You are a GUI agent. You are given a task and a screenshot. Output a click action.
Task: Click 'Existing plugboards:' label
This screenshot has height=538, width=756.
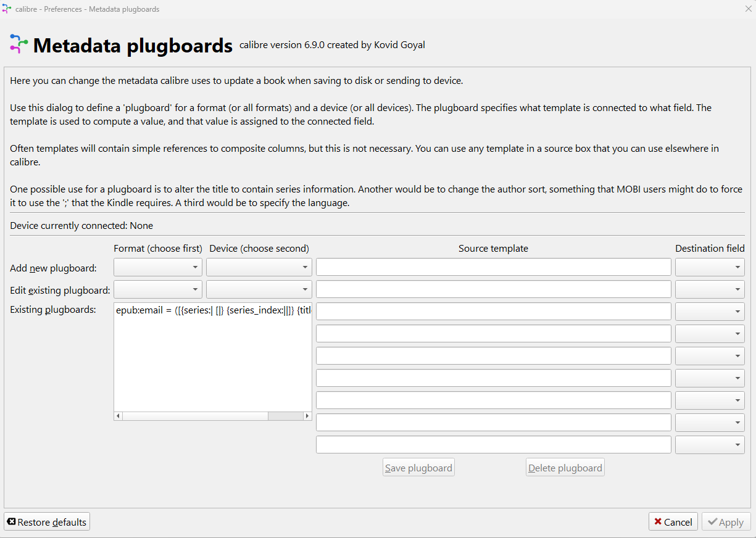pyautogui.click(x=53, y=310)
